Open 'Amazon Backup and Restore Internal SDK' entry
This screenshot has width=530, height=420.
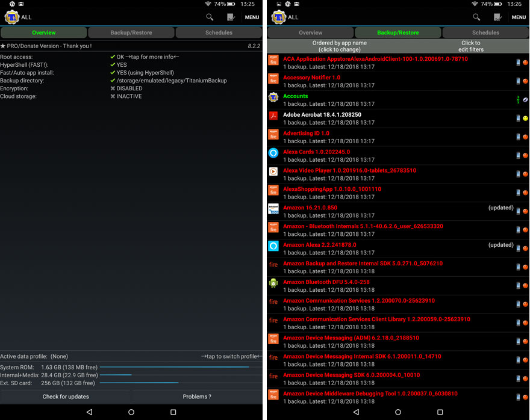coord(398,267)
